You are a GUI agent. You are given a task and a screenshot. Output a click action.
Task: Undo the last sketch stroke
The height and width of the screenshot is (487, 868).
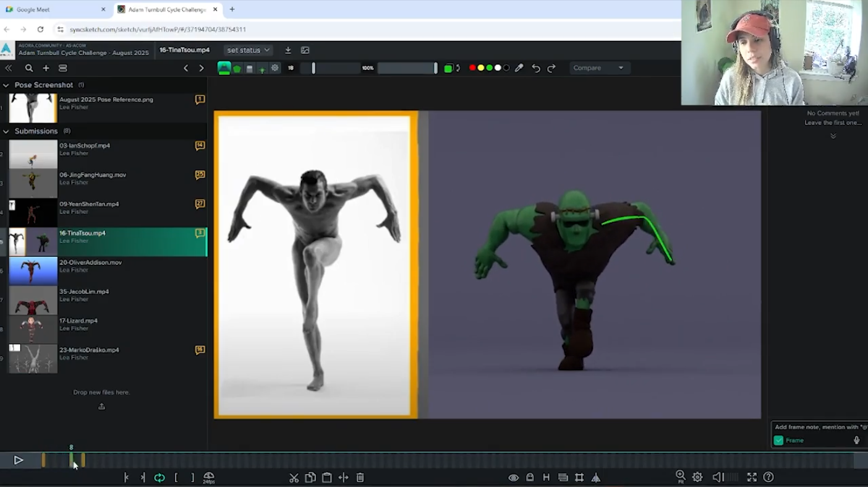[x=536, y=68]
